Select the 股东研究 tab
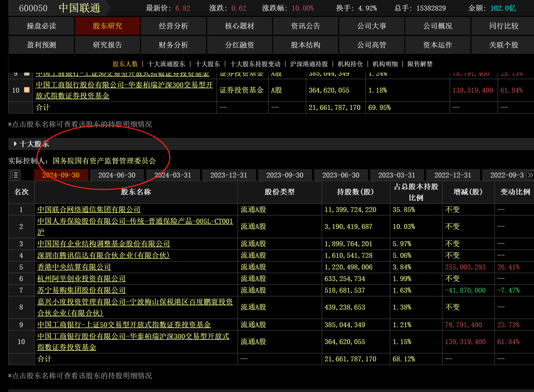 pyautogui.click(x=107, y=26)
